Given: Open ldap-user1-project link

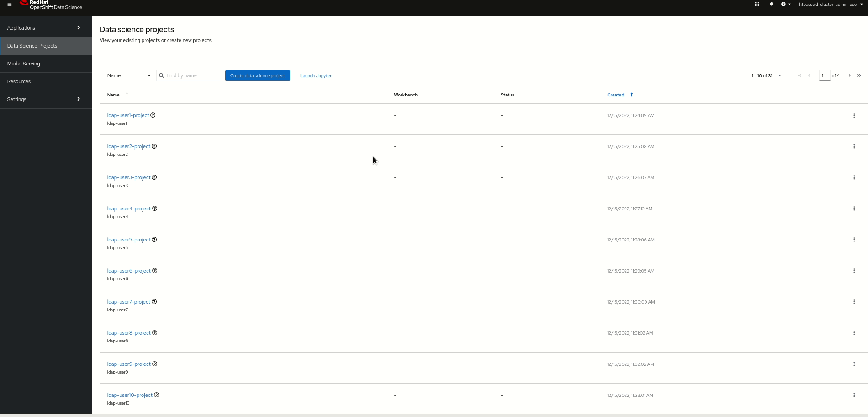Looking at the screenshot, I should (128, 115).
